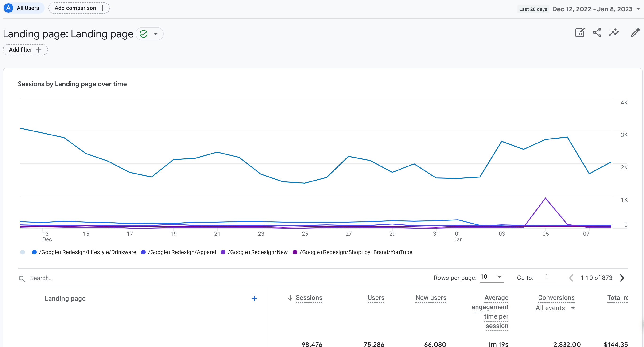The height and width of the screenshot is (347, 644).
Task: Sort by the Users column header
Action: click(x=376, y=298)
